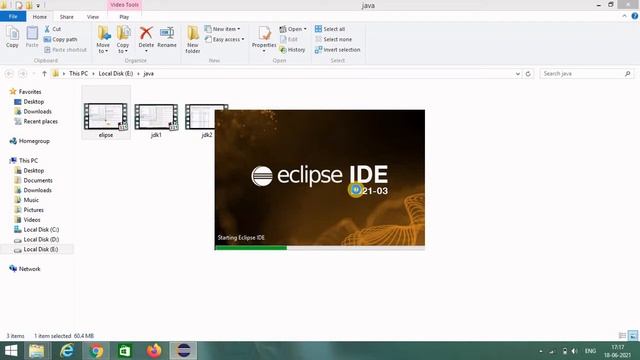Image resolution: width=640 pixels, height=360 pixels.
Task: Click the History command
Action: tap(292, 50)
